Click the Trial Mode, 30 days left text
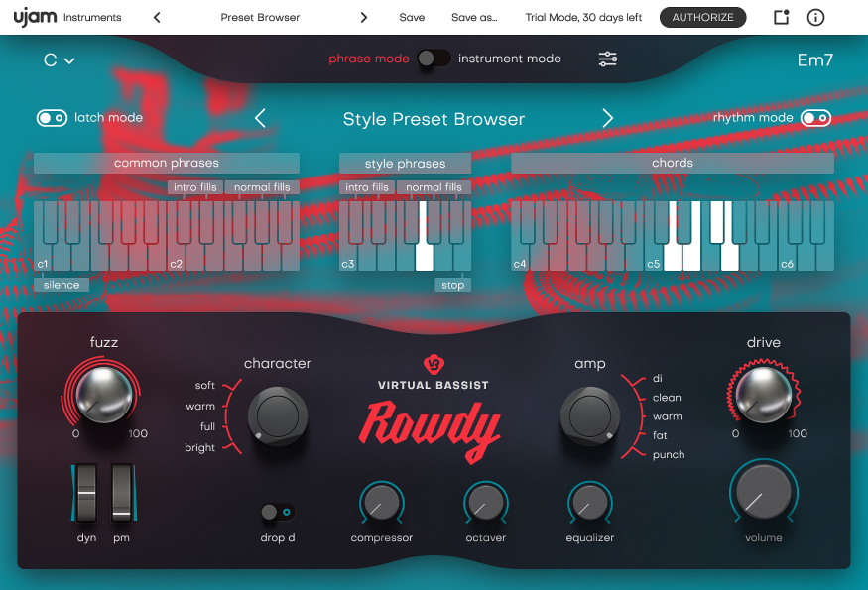 [x=583, y=18]
